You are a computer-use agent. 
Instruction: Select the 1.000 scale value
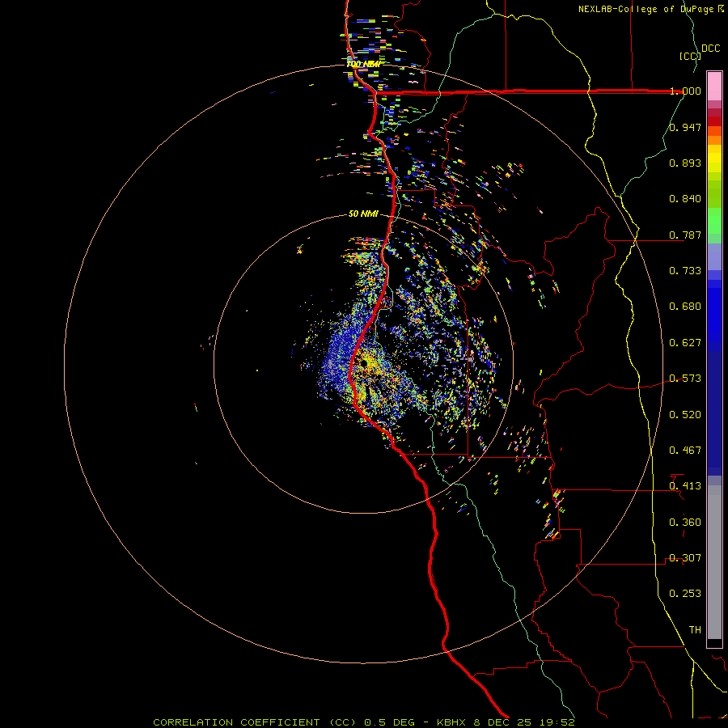pyautogui.click(x=685, y=91)
